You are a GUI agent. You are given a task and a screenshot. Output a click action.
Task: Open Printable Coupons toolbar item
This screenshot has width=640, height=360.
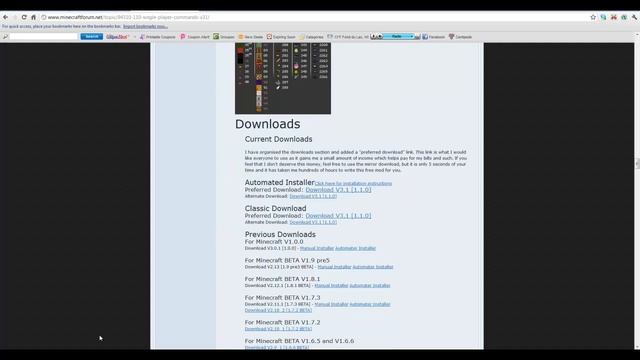pyautogui.click(x=158, y=37)
